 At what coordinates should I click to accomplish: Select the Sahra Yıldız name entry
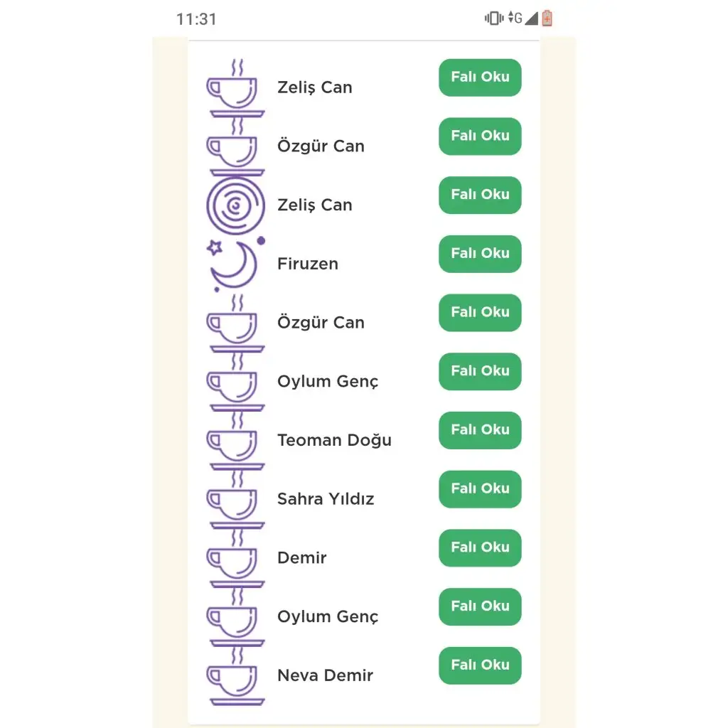point(326,498)
